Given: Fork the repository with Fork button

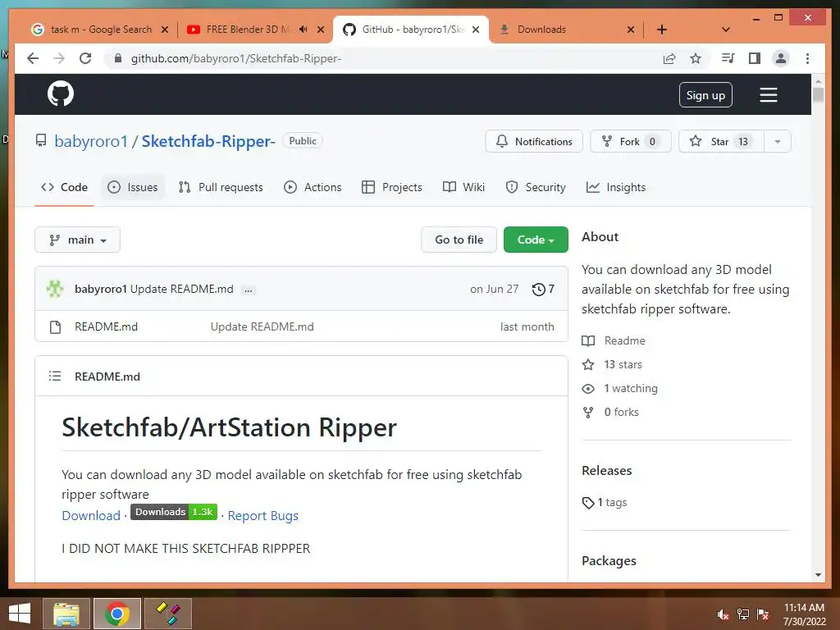Looking at the screenshot, I should [631, 141].
